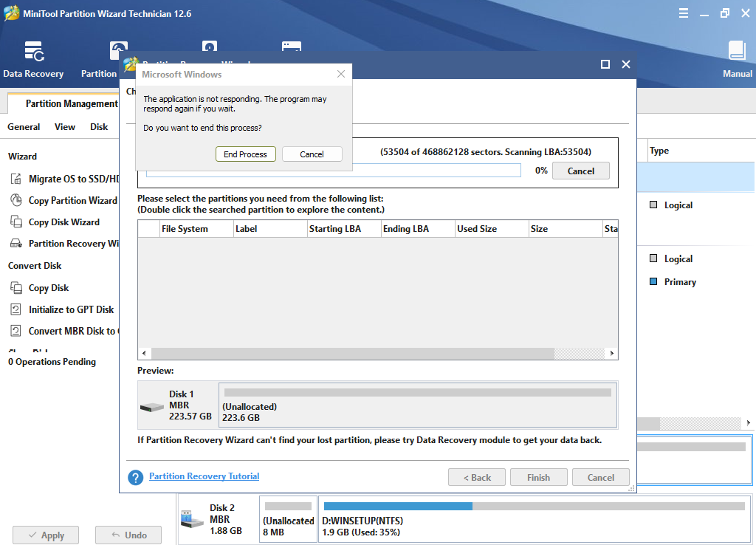Open the Partition Recovery Tutorial link

click(204, 476)
